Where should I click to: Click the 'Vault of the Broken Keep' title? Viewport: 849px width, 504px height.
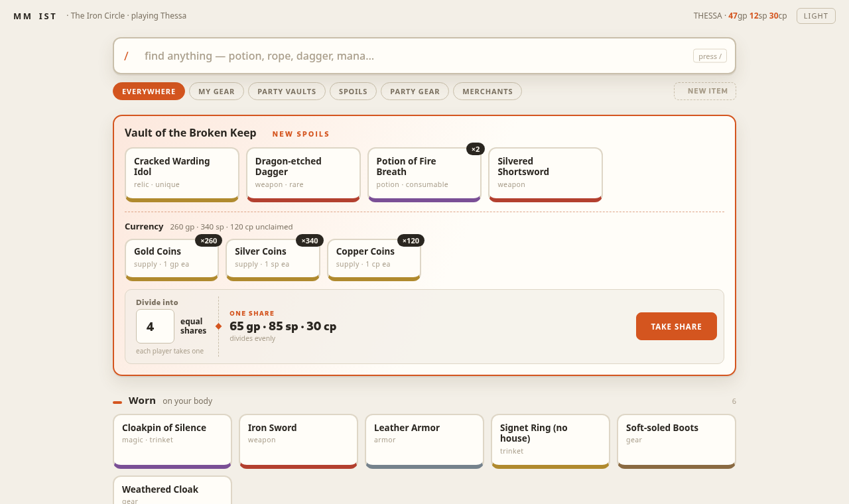tap(190, 133)
